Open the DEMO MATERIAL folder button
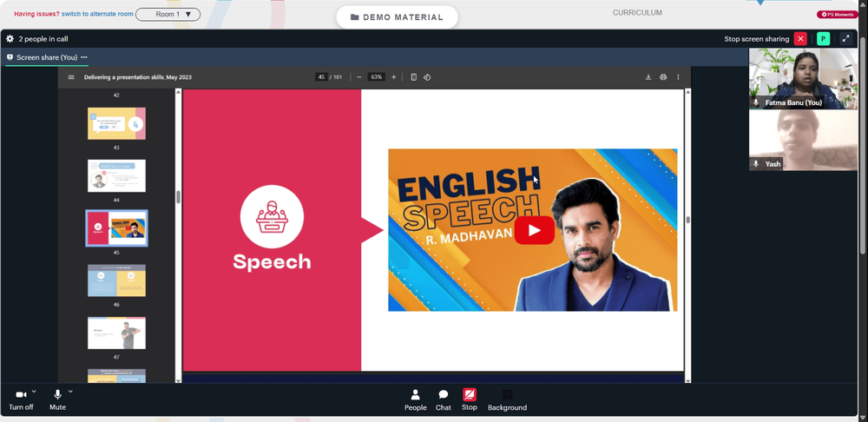868x422 pixels. [397, 17]
